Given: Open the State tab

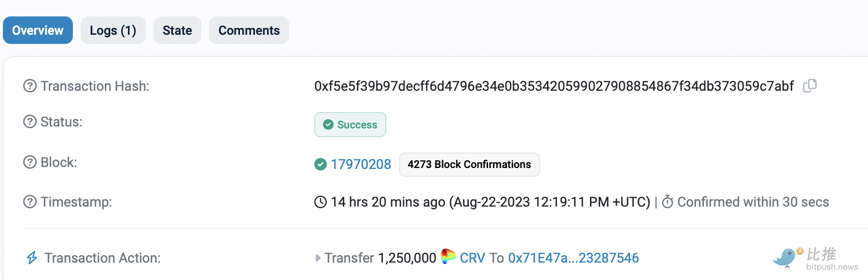Looking at the screenshot, I should click(x=177, y=30).
